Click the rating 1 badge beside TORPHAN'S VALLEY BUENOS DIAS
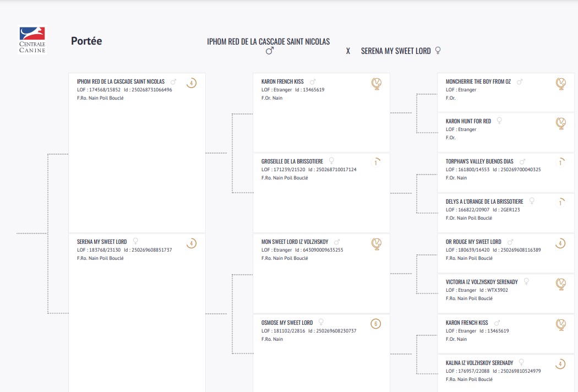 pyautogui.click(x=560, y=162)
